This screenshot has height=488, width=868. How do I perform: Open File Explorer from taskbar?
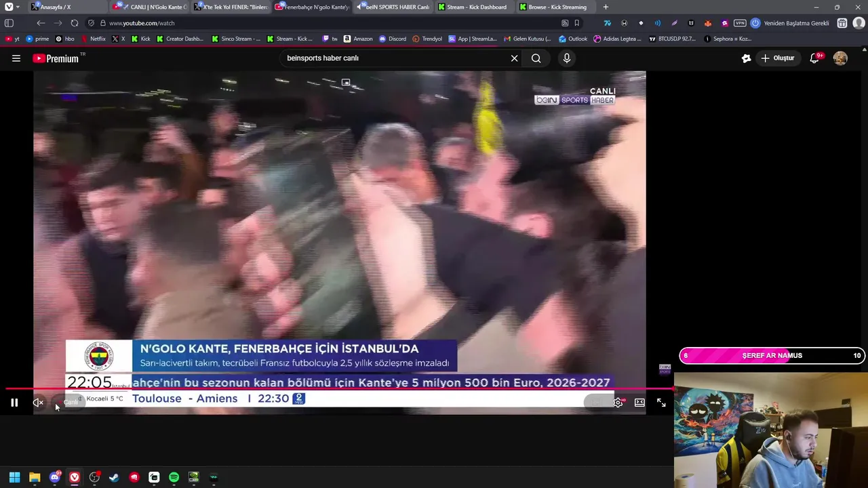[x=35, y=477]
